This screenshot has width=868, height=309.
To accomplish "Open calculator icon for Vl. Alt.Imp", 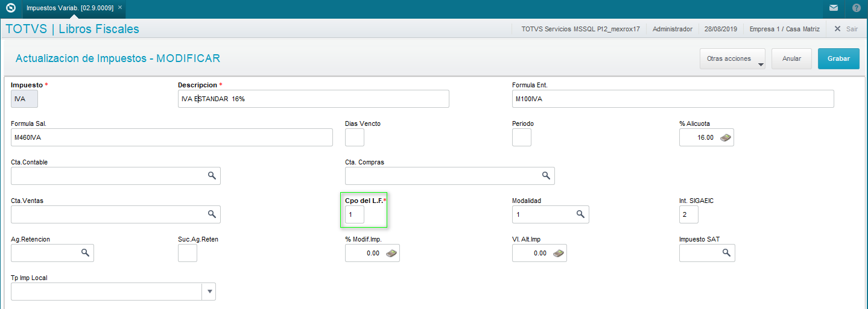I will pos(559,253).
